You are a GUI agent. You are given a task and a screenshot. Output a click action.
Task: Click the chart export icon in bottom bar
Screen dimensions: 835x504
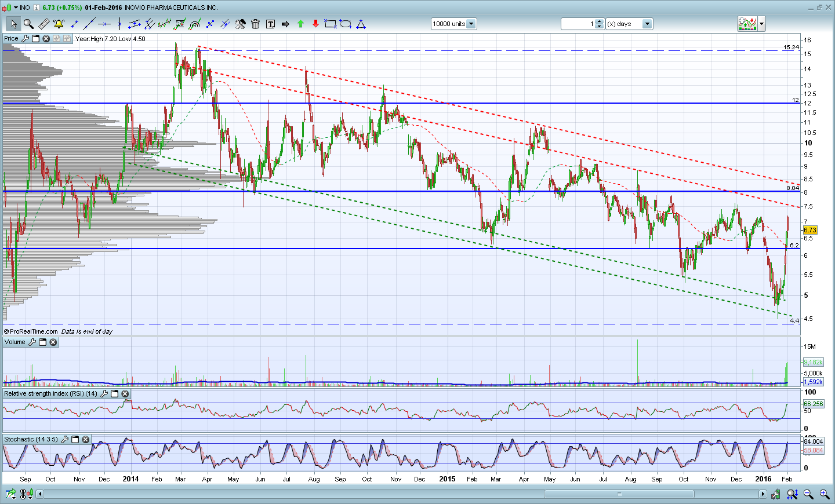coord(10,494)
